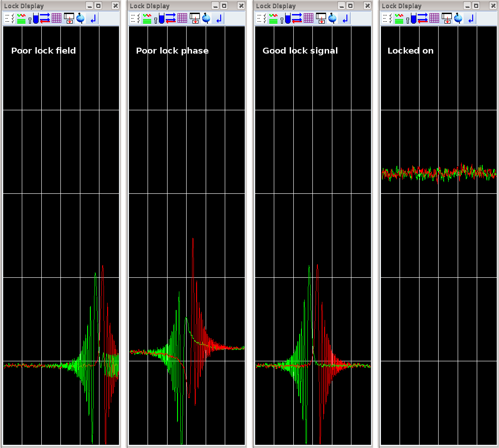Toggle blue-red sweep arrows in Poor lock field window
The width and height of the screenshot is (499, 448).
point(45,19)
